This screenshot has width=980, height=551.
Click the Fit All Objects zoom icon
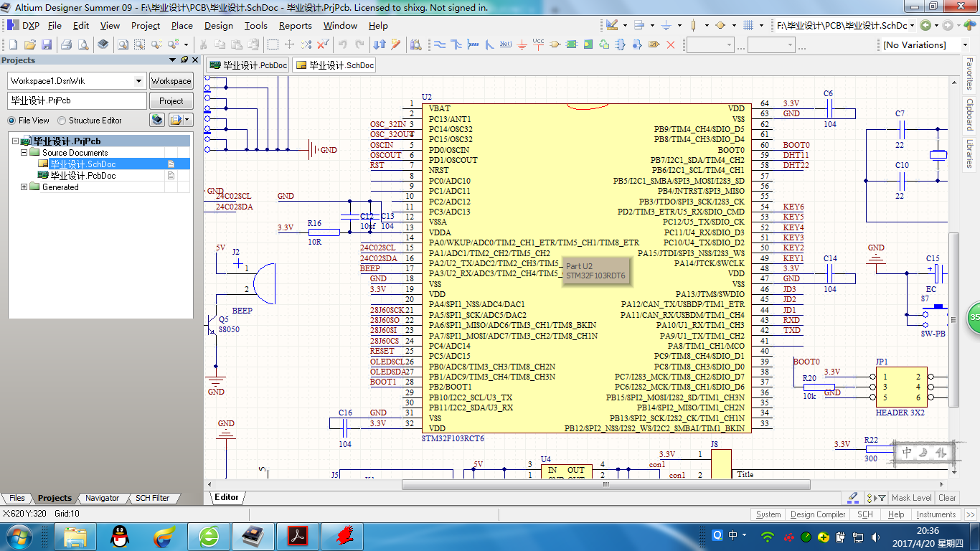123,44
